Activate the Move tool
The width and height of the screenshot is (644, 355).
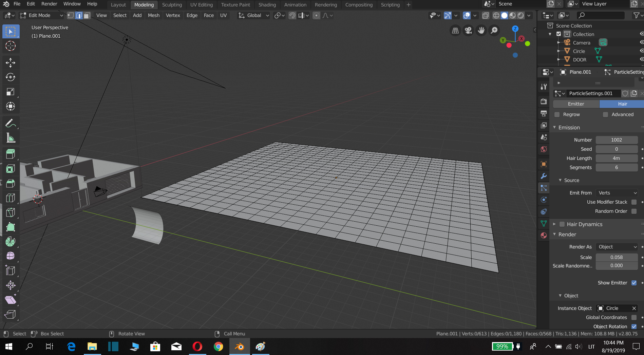11,63
